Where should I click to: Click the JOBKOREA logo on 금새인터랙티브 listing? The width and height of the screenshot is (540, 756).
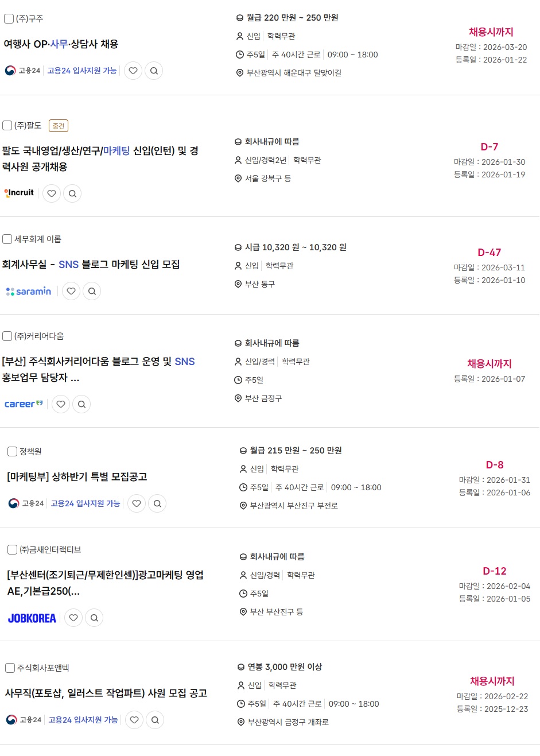click(32, 618)
